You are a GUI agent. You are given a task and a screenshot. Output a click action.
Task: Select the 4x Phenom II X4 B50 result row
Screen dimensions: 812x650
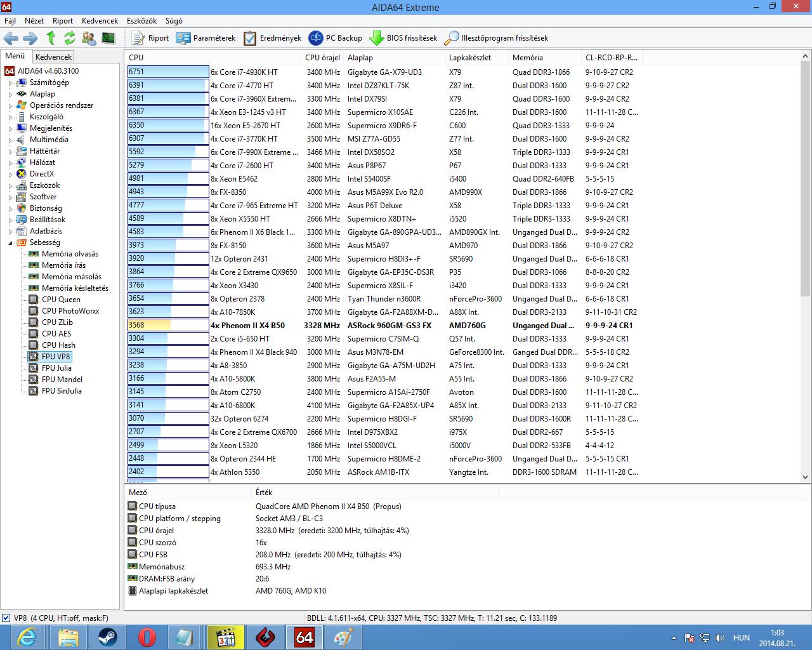click(383, 326)
